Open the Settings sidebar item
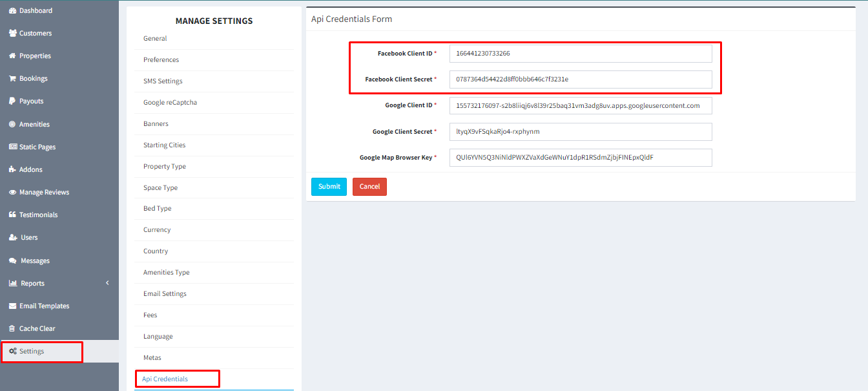 (x=32, y=352)
